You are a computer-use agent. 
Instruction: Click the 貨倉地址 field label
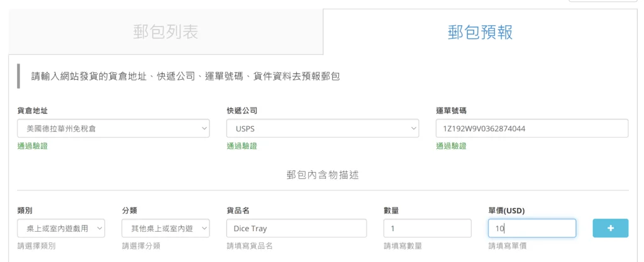click(33, 111)
